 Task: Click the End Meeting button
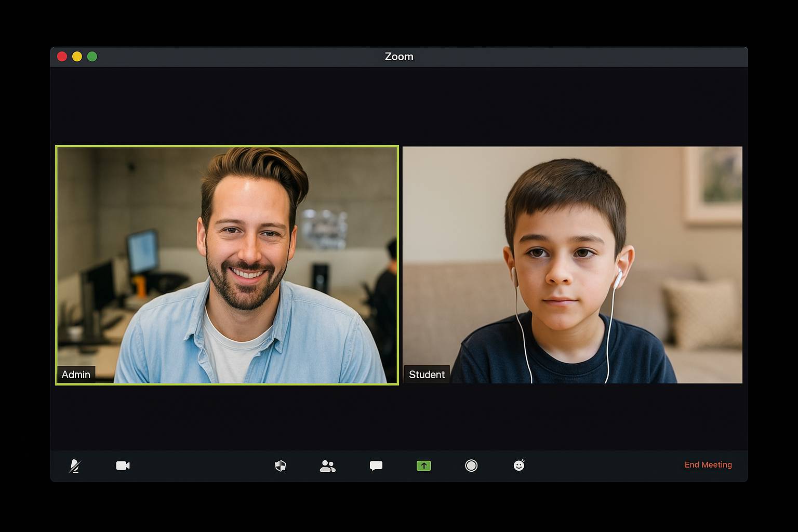708,465
